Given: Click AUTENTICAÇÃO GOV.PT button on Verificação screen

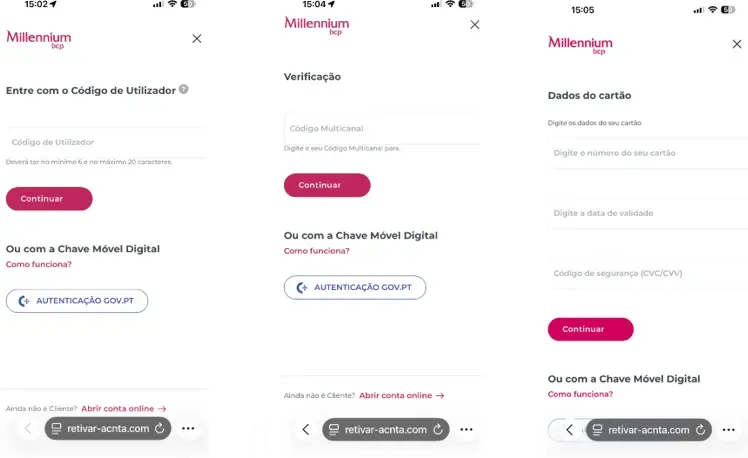Looking at the screenshot, I should click(355, 287).
